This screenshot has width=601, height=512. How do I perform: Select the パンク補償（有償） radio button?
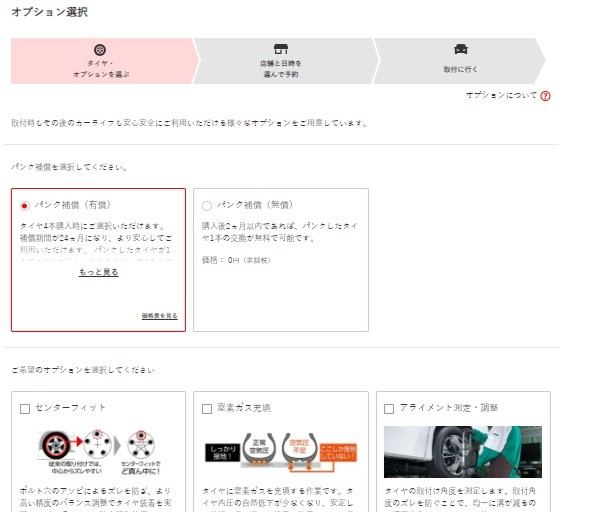[x=25, y=205]
